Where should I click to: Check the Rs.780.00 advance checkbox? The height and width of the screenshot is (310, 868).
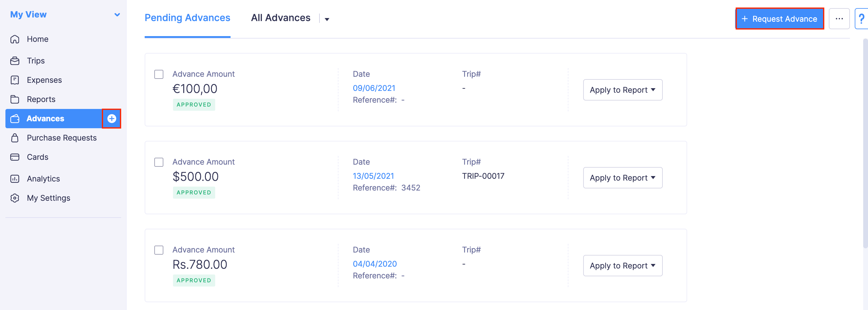(159, 250)
